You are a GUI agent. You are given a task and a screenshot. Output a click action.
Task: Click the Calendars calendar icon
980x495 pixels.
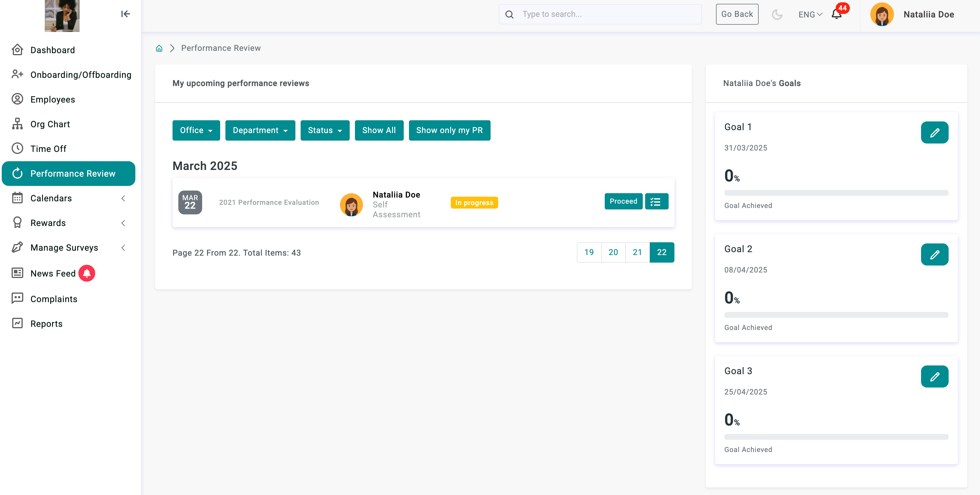click(x=17, y=198)
